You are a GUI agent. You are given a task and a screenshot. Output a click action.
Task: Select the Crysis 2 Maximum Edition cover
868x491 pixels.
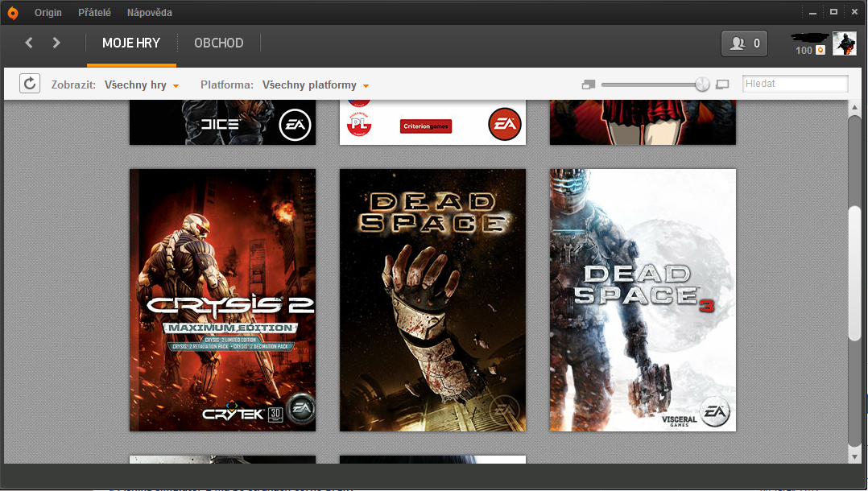[x=222, y=300]
